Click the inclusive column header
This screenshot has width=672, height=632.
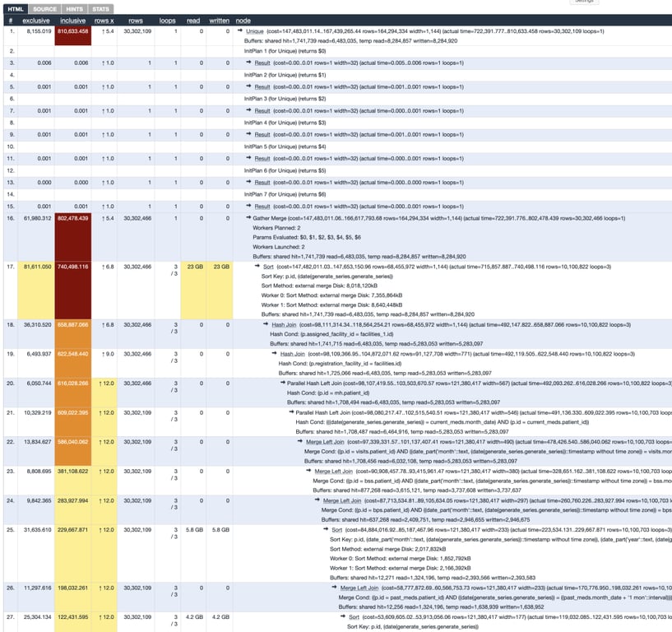click(x=72, y=21)
